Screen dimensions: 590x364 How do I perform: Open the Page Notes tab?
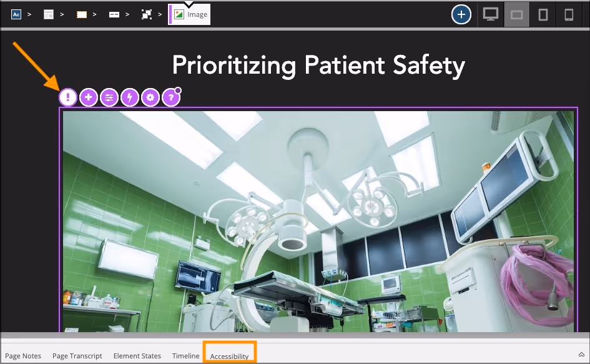point(23,356)
